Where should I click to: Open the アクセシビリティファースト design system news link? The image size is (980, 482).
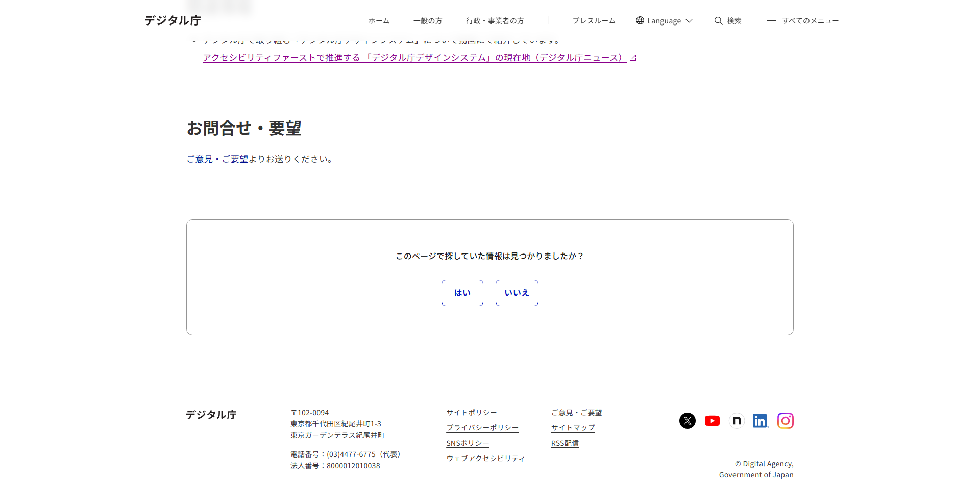click(x=414, y=58)
